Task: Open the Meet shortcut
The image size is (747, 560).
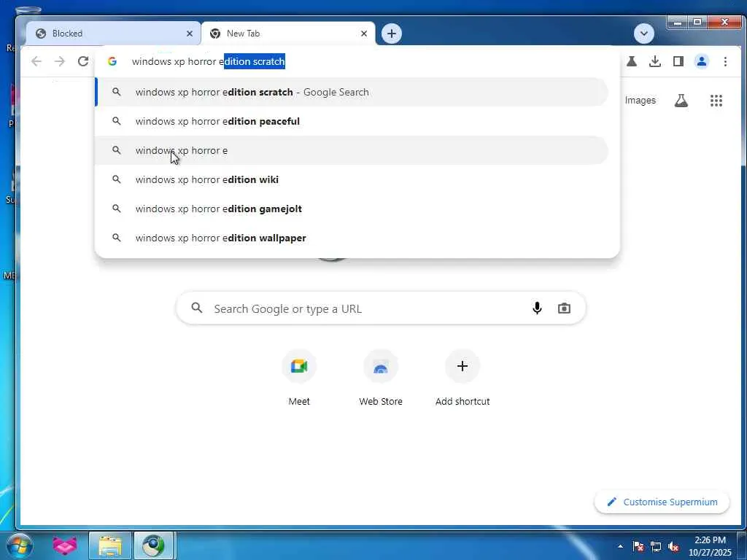Action: 299,377
